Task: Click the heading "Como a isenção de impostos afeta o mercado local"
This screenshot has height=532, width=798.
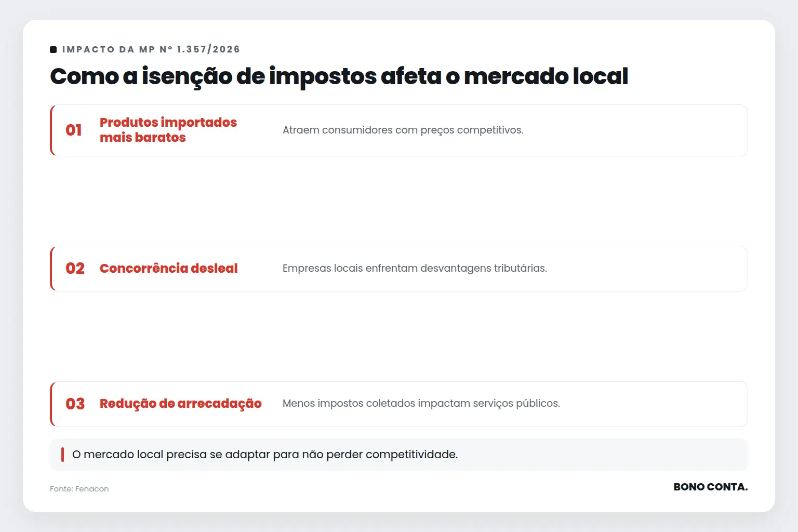Action: [339, 76]
